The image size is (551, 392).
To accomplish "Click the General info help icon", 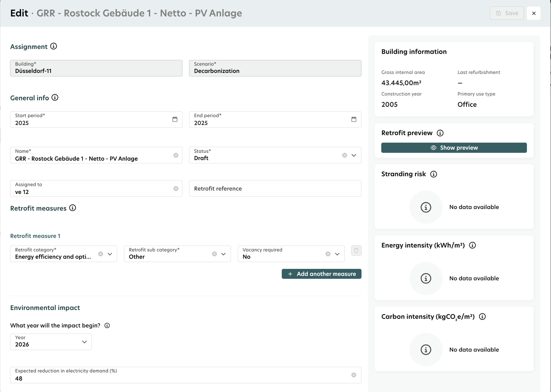I will click(x=55, y=98).
